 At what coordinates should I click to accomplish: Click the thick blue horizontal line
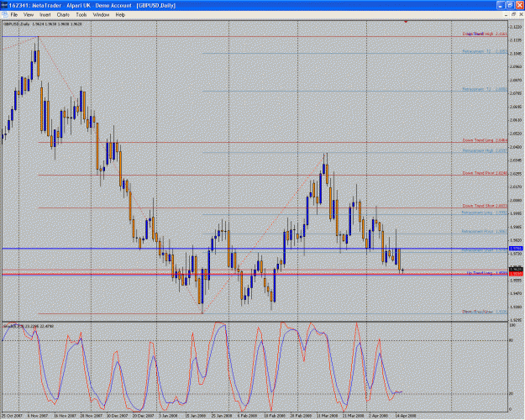point(255,249)
